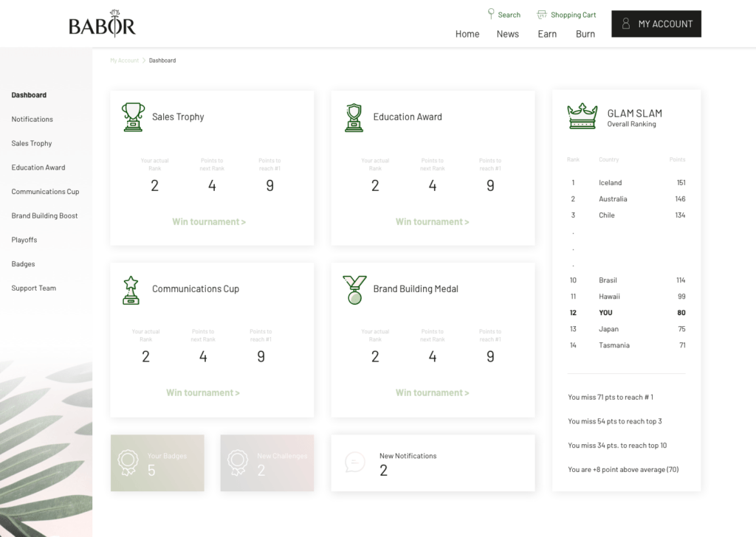
Task: Click the Dashboard breadcrumb
Action: (x=162, y=60)
